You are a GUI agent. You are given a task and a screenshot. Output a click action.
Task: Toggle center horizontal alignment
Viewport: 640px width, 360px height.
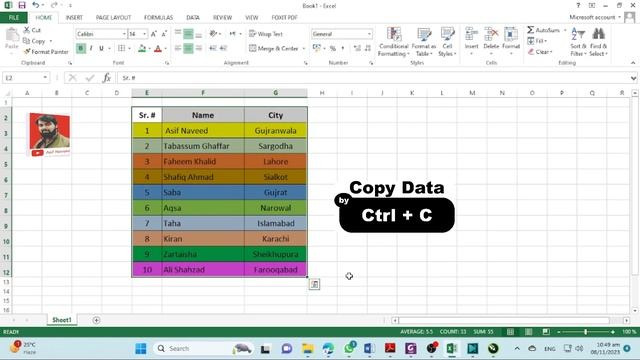pos(188,48)
